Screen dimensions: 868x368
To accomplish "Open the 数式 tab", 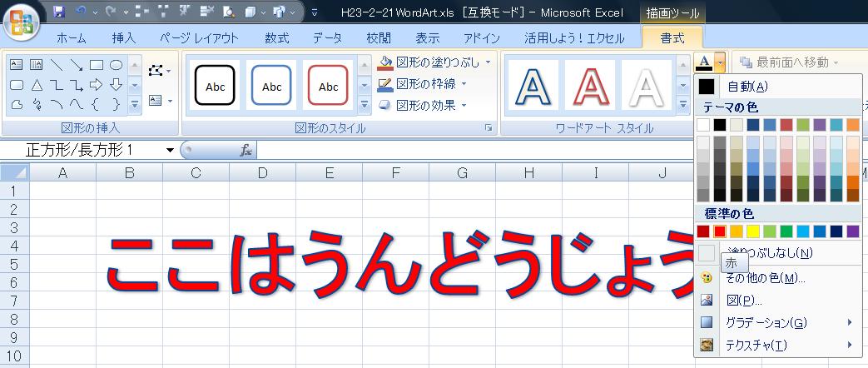I will coord(277,38).
